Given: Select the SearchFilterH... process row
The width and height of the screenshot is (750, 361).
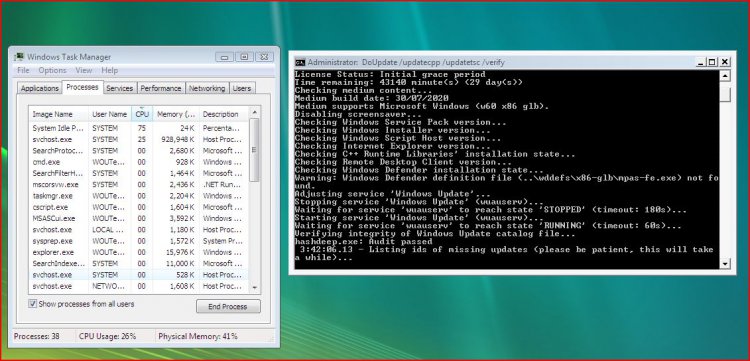Looking at the screenshot, I should click(x=138, y=173).
